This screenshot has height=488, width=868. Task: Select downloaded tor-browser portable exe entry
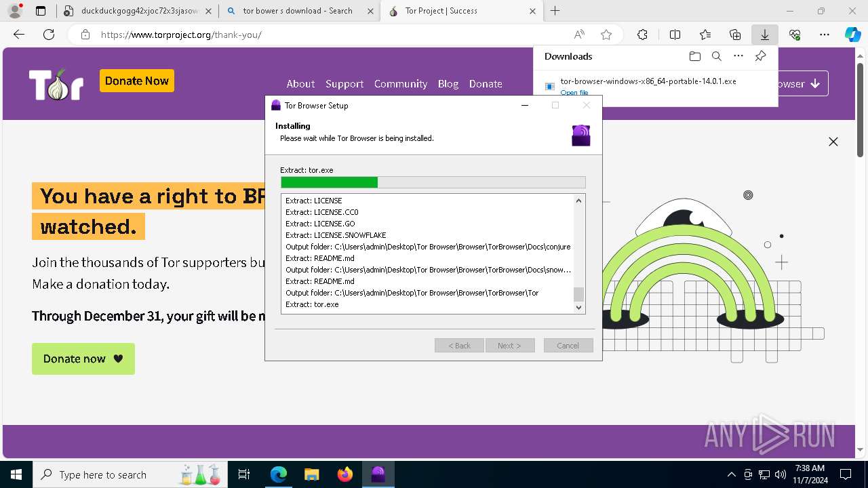(x=655, y=86)
